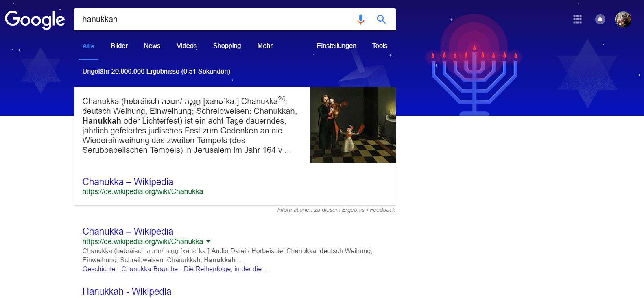Viewport: 644px width, 298px height.
Task: Open the Tools filter options
Action: point(380,46)
